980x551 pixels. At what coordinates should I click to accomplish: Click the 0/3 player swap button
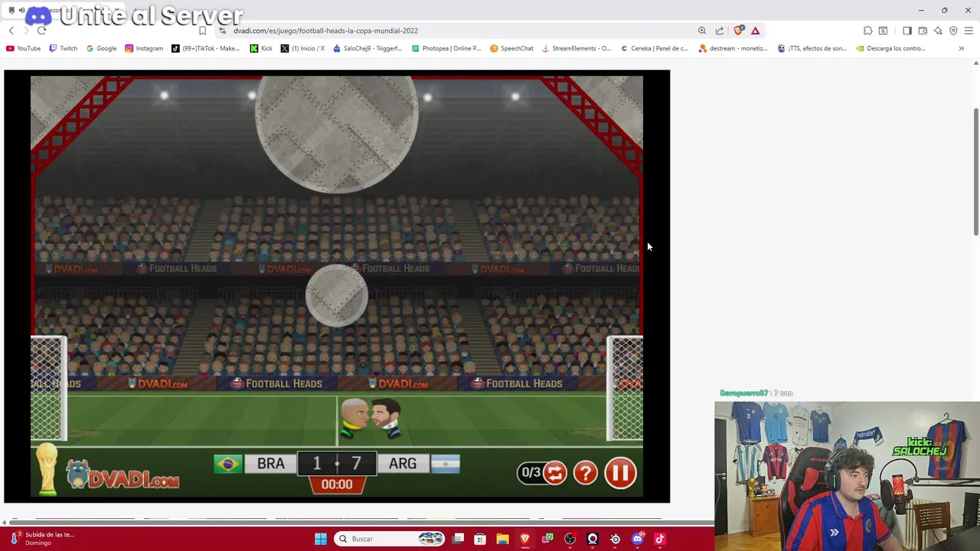point(542,473)
